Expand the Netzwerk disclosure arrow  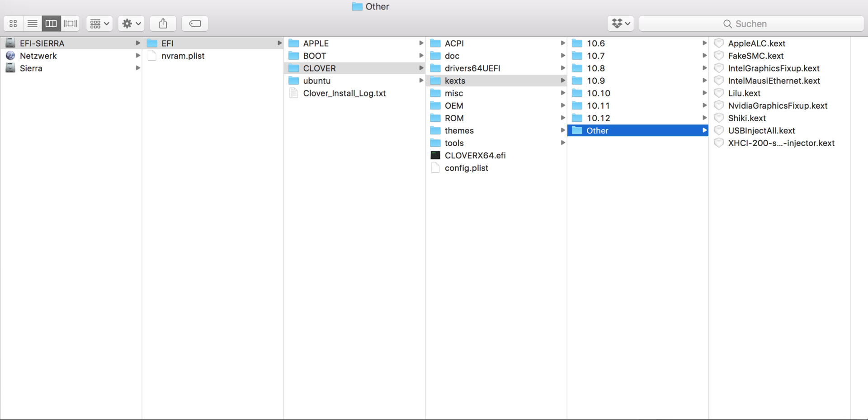click(x=138, y=56)
